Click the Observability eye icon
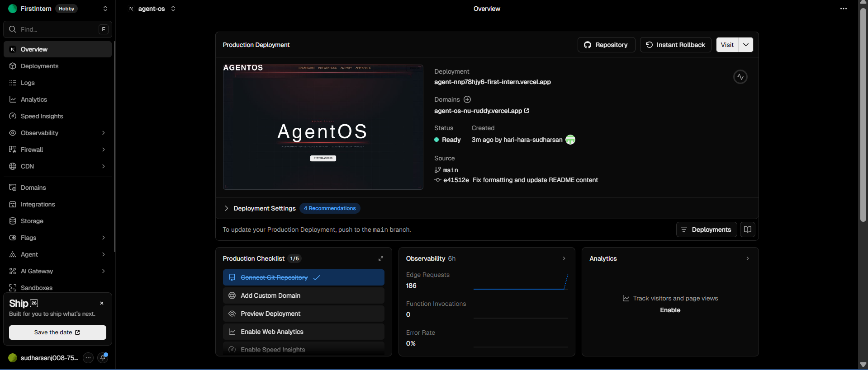 tap(13, 133)
